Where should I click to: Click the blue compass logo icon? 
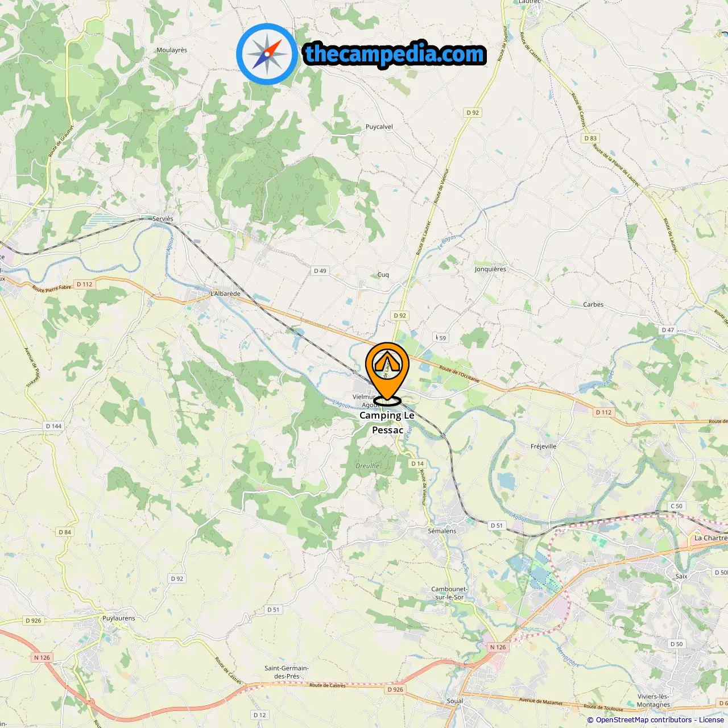tap(267, 54)
